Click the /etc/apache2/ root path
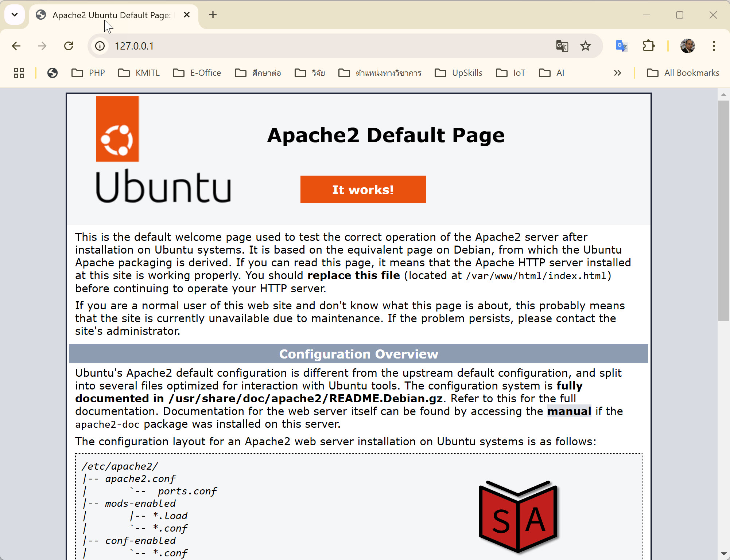Image resolution: width=730 pixels, height=560 pixels. pos(120,466)
